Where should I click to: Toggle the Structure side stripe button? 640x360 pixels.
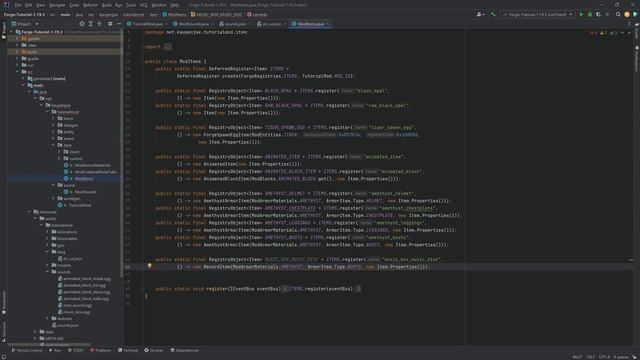click(4, 331)
